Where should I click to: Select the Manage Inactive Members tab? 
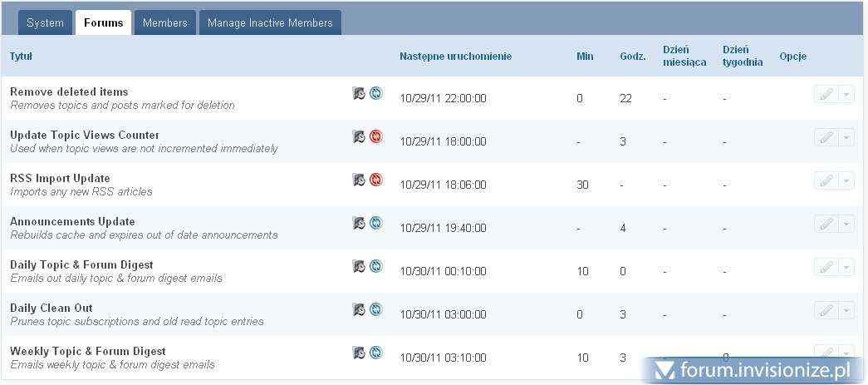tap(270, 22)
